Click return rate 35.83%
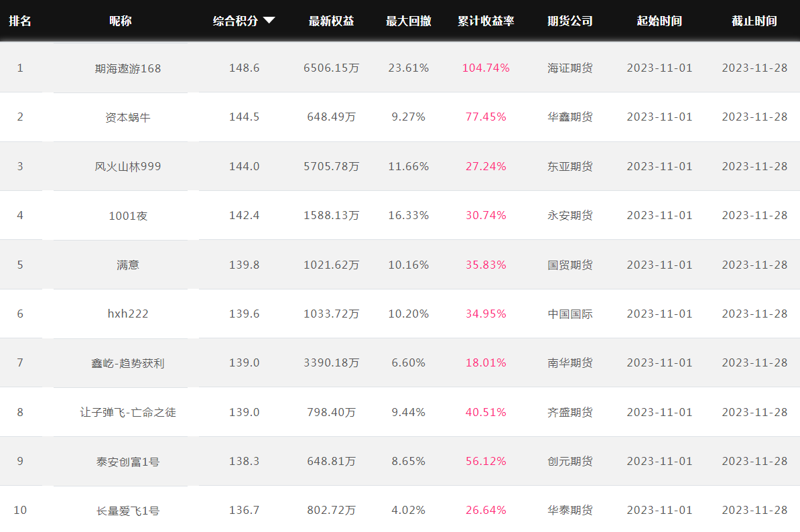The height and width of the screenshot is (532, 800). 486,265
